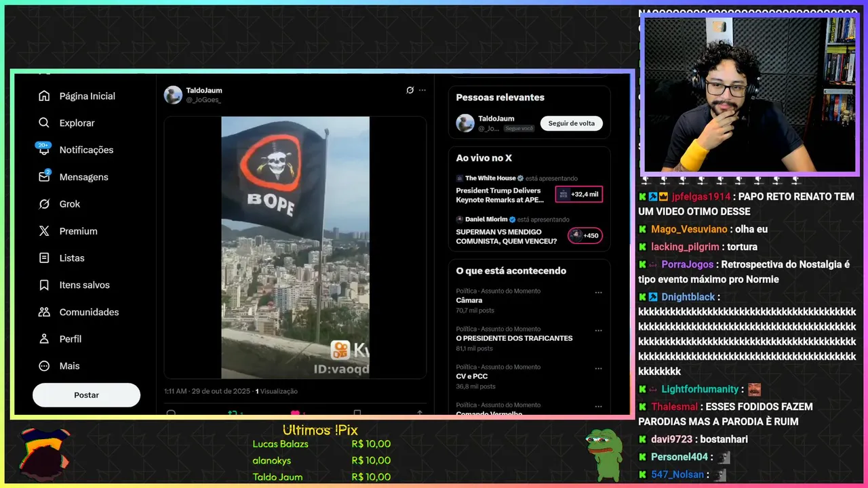Click verified badge next to Daniel Miorim
The image size is (868, 488).
pos(513,220)
